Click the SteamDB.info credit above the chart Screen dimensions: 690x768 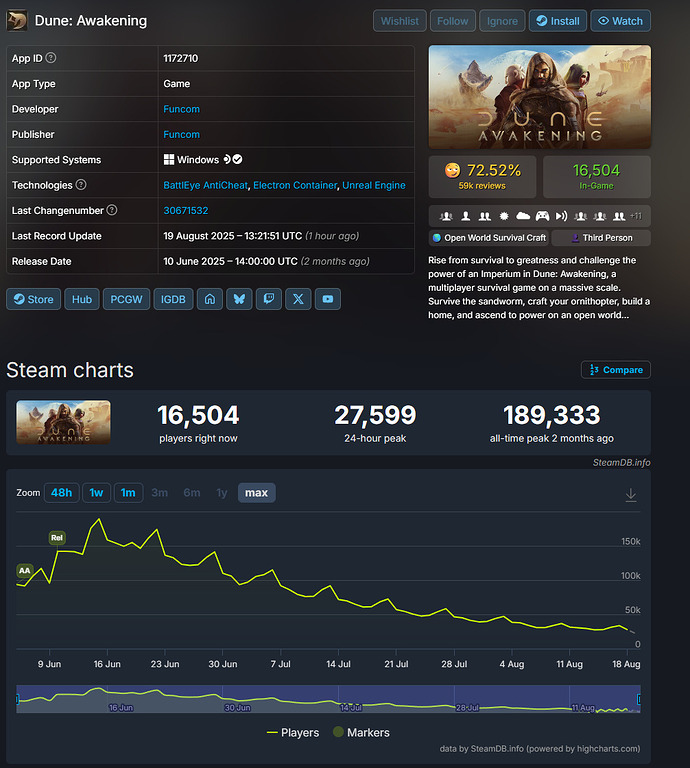pos(621,462)
